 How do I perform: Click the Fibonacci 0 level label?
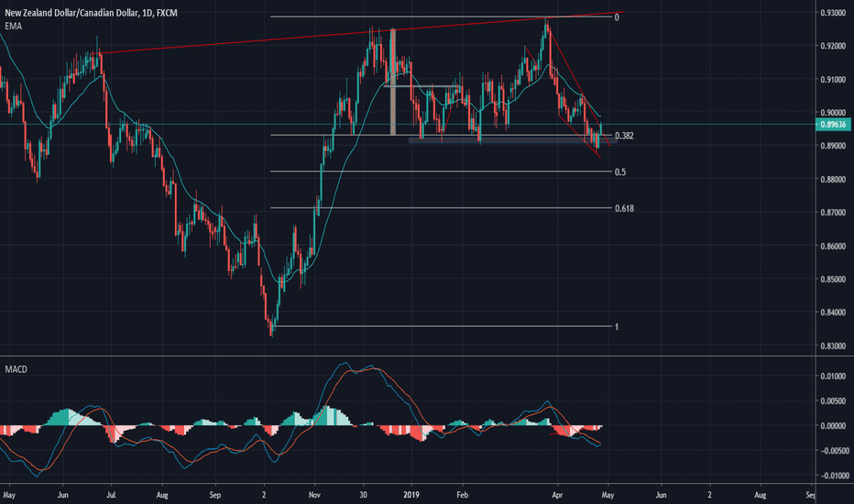617,17
